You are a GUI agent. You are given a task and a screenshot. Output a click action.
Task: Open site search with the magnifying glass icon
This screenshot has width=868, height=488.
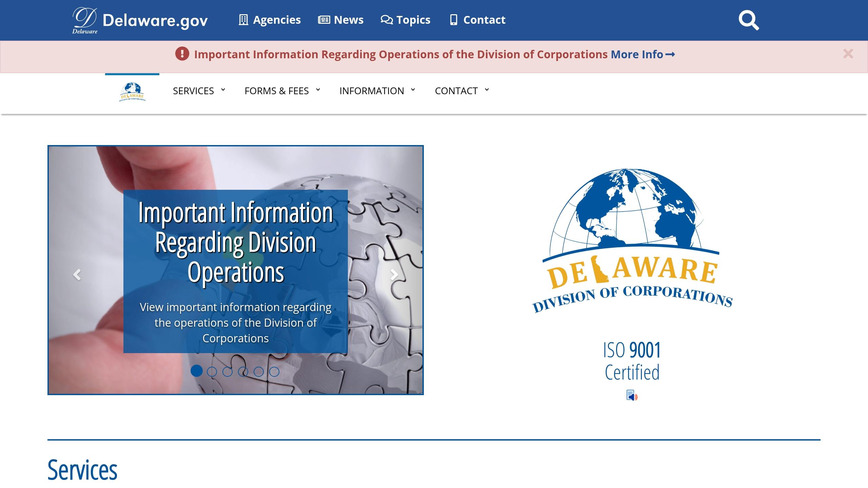point(749,20)
